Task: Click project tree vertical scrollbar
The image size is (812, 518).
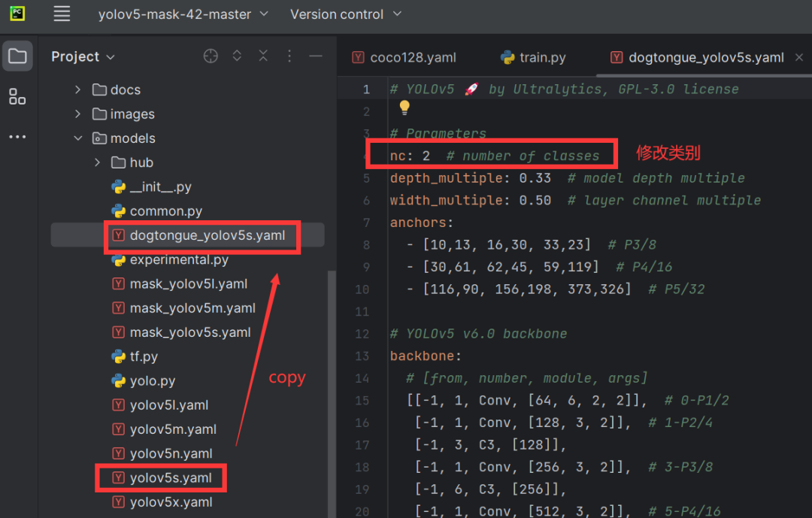Action: (332, 394)
